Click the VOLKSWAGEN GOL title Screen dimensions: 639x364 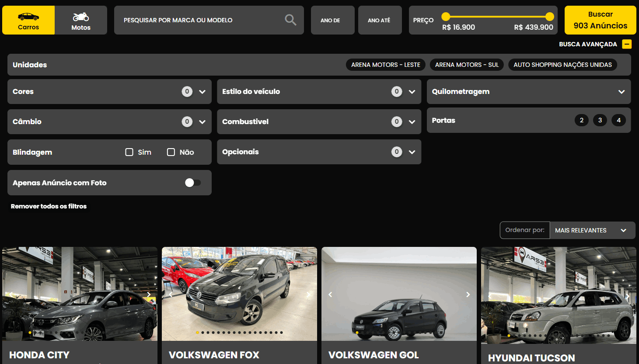tap(374, 355)
